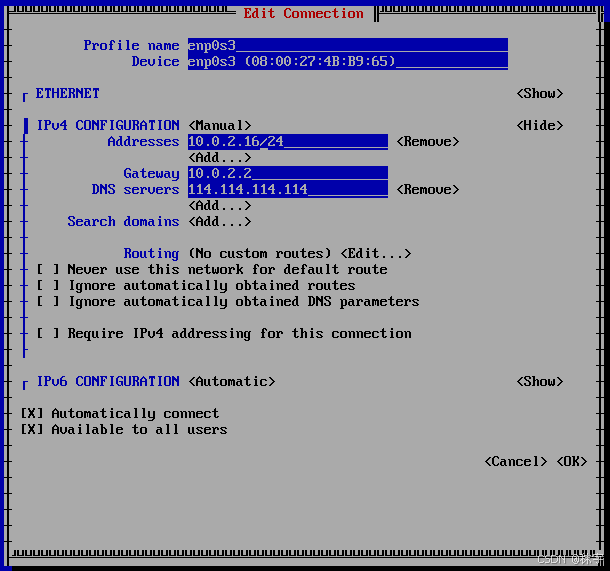
Task: Edit the address field 10.0.2.16/24
Action: click(x=287, y=142)
